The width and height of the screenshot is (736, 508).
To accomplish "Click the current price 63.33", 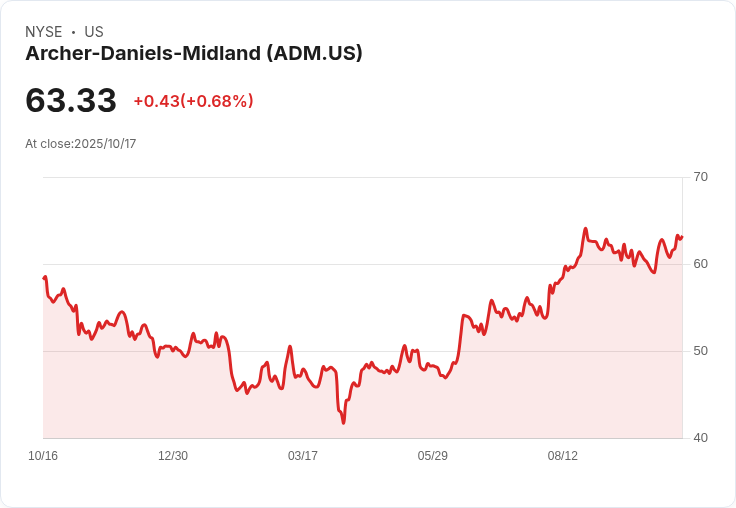I will tap(71, 100).
